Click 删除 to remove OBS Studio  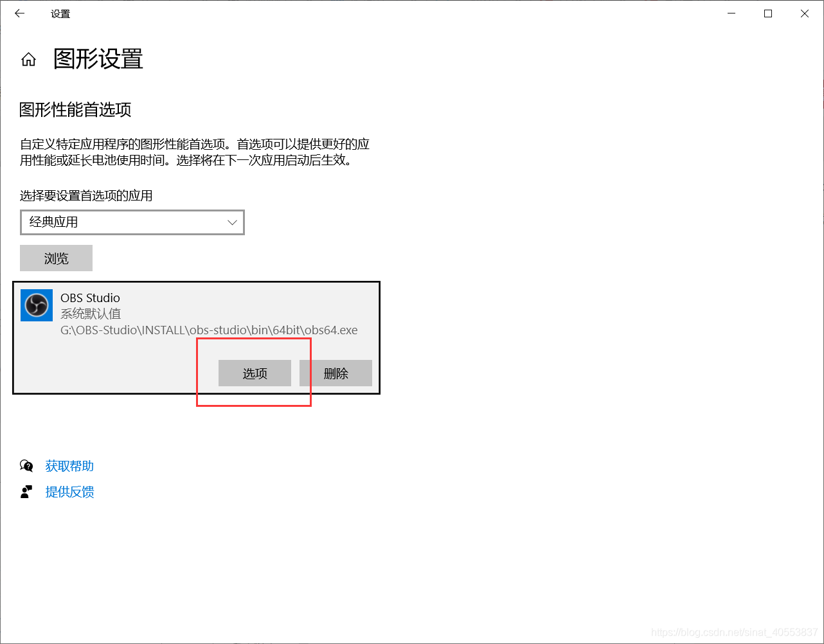[x=336, y=373]
